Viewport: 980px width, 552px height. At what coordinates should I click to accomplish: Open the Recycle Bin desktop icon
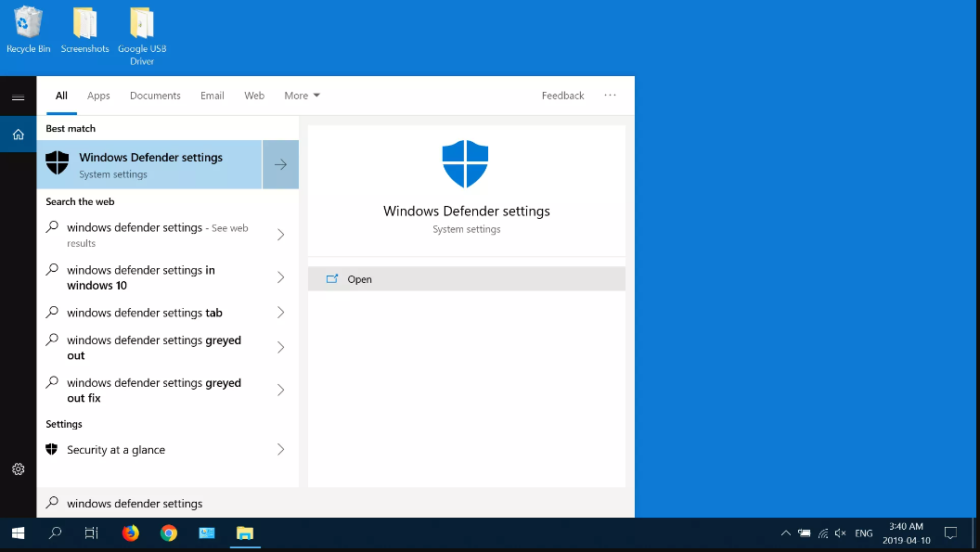pyautogui.click(x=28, y=30)
